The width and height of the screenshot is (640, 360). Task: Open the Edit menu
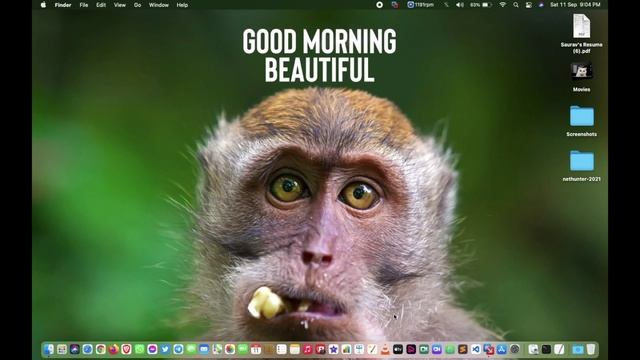101,5
